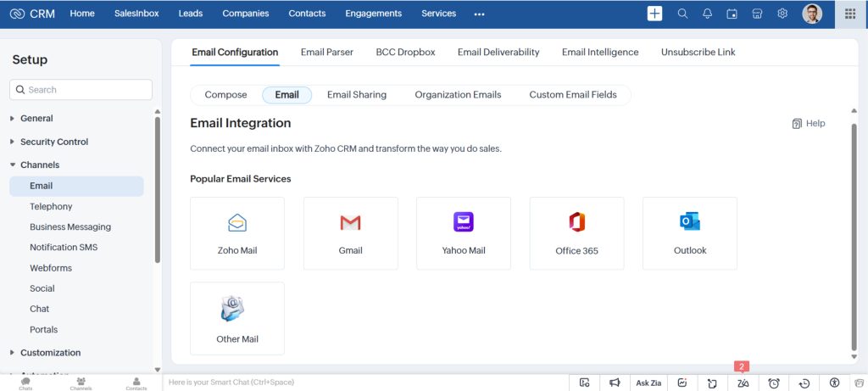This screenshot has height=391, width=868.
Task: Open the recent items history icon
Action: coord(804,383)
